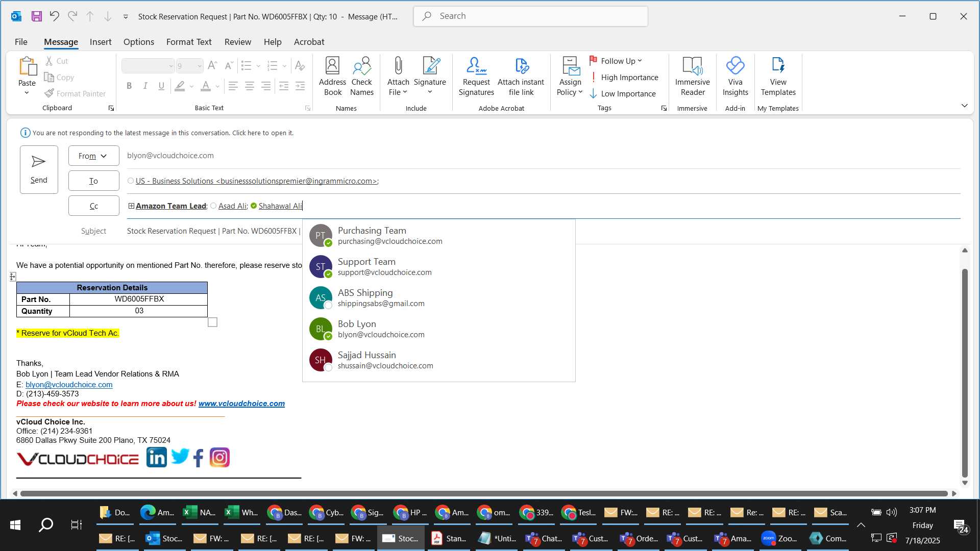Toggle Italic formatting

point(145,86)
